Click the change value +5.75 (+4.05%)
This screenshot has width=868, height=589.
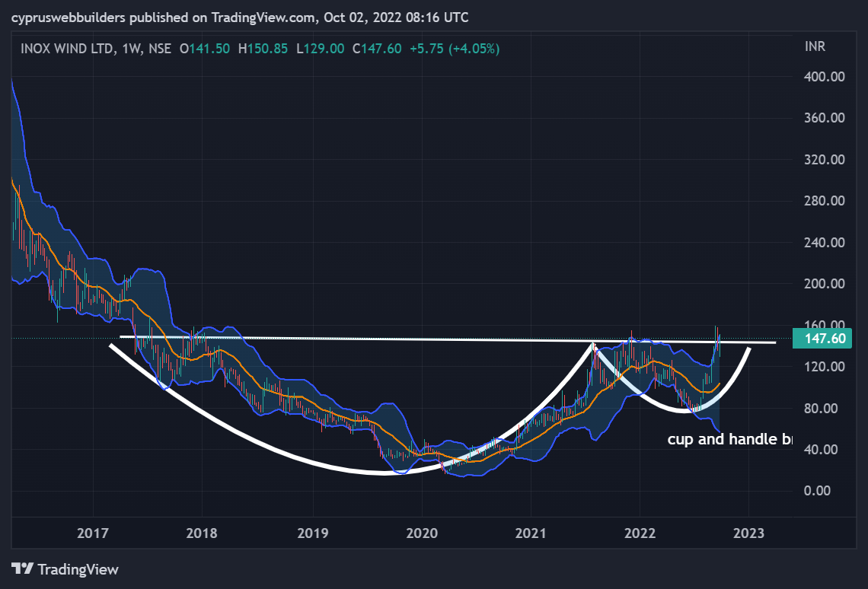[x=455, y=49]
